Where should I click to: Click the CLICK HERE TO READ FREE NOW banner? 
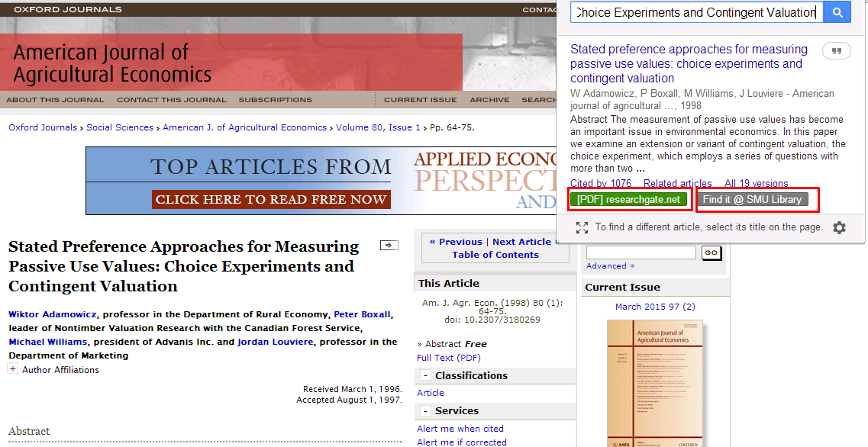coord(271,200)
